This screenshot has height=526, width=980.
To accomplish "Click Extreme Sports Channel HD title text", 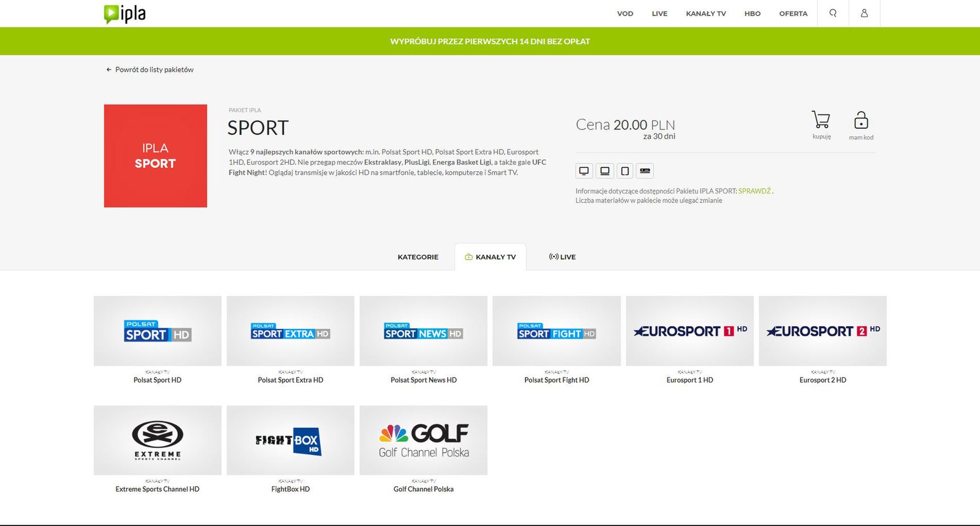I will click(157, 489).
